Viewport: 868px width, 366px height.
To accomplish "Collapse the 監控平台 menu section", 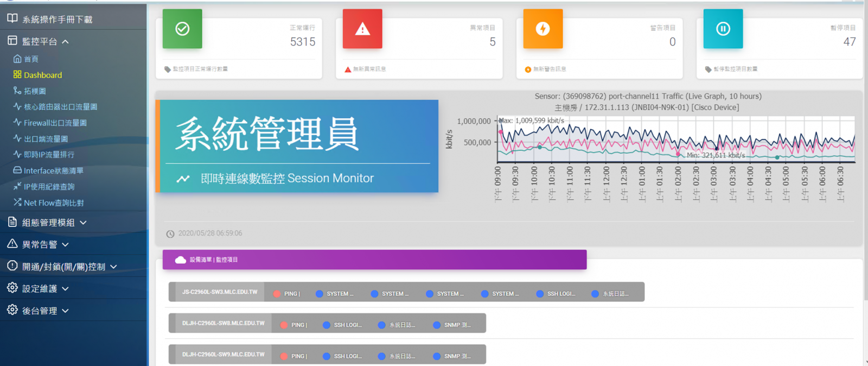I will coord(65,41).
